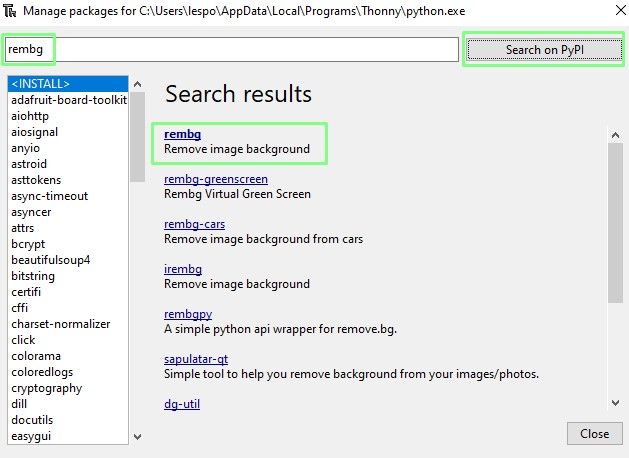Open the rembg-greenscreen link
Image resolution: width=629 pixels, height=458 pixels.
point(216,179)
